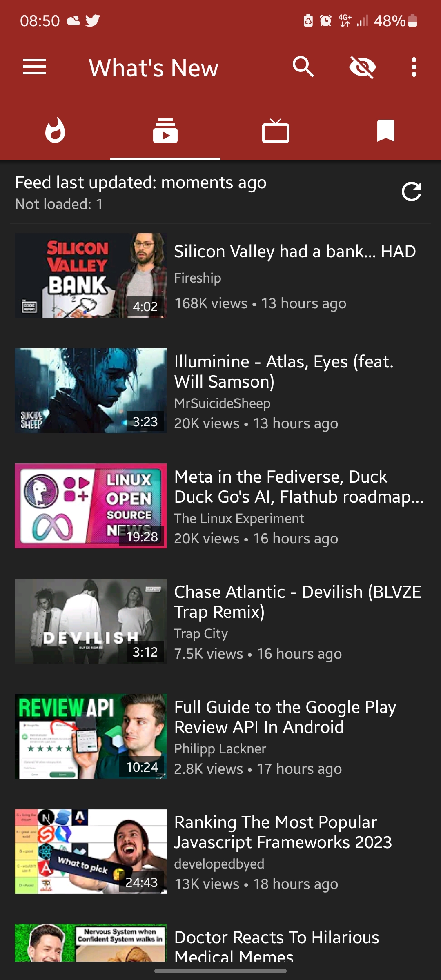The width and height of the screenshot is (441, 980).
Task: Open the three-dot overflow menu
Action: [x=414, y=67]
